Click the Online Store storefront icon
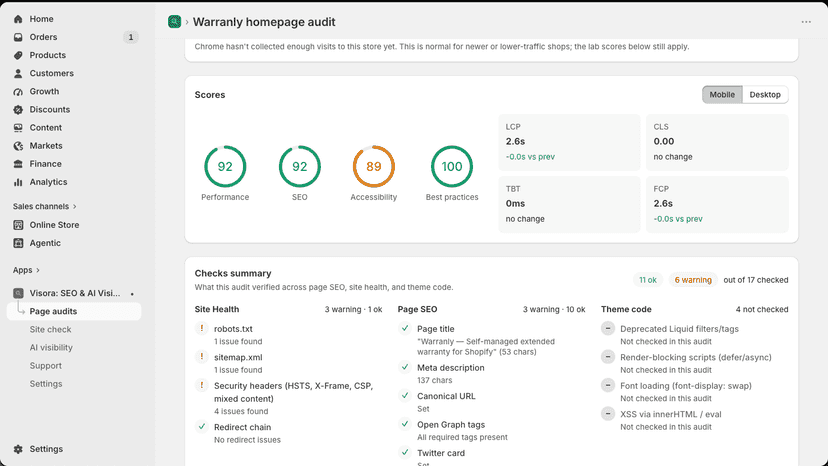 click(x=18, y=225)
